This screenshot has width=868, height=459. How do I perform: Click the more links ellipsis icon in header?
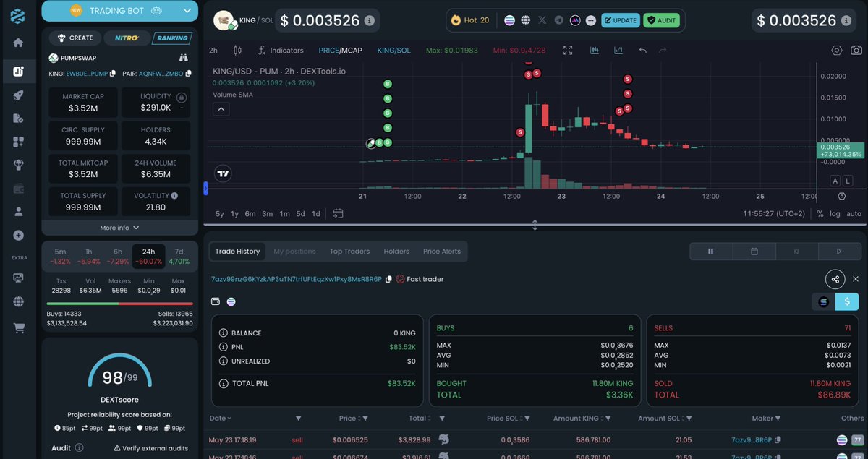(592, 20)
